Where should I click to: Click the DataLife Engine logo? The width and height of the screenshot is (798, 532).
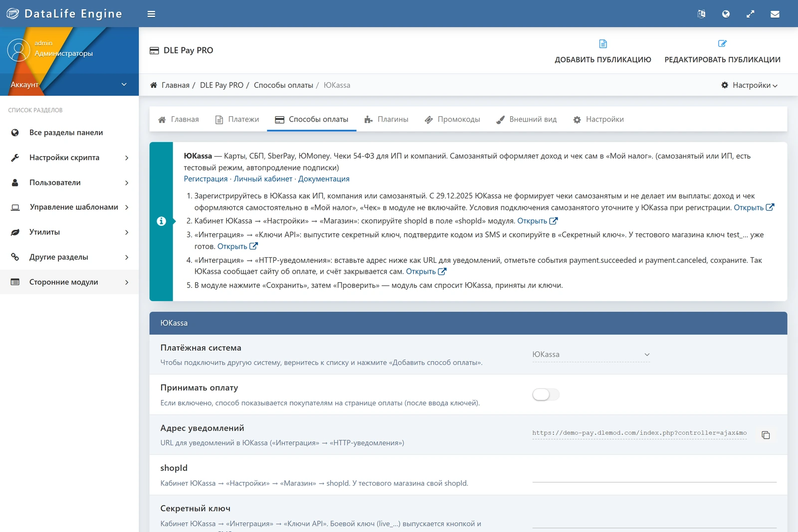[64, 13]
